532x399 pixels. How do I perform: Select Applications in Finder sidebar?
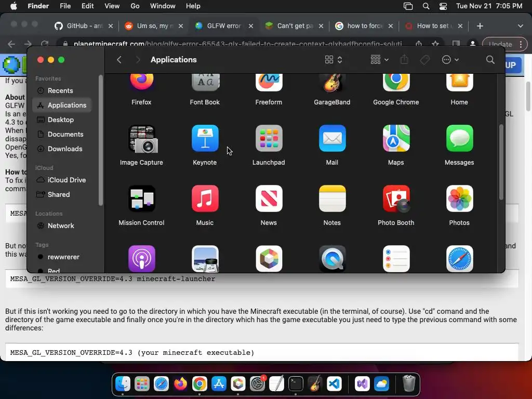[x=62, y=105]
